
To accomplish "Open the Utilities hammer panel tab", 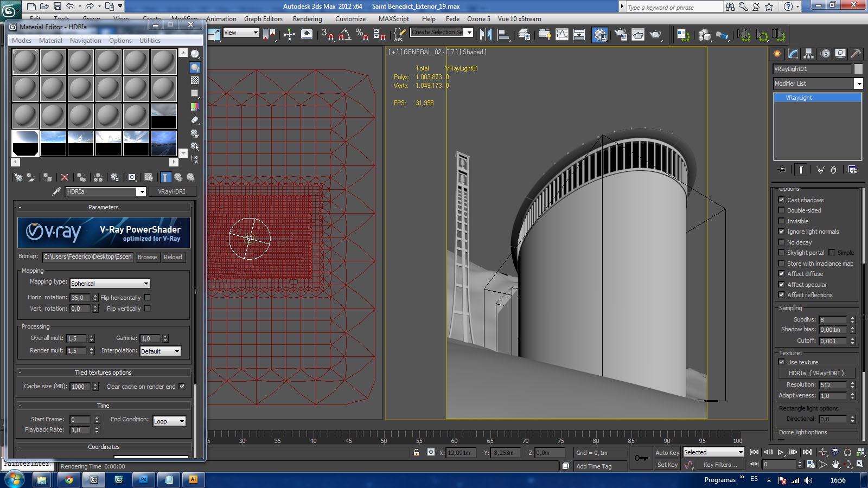I will tap(856, 53).
